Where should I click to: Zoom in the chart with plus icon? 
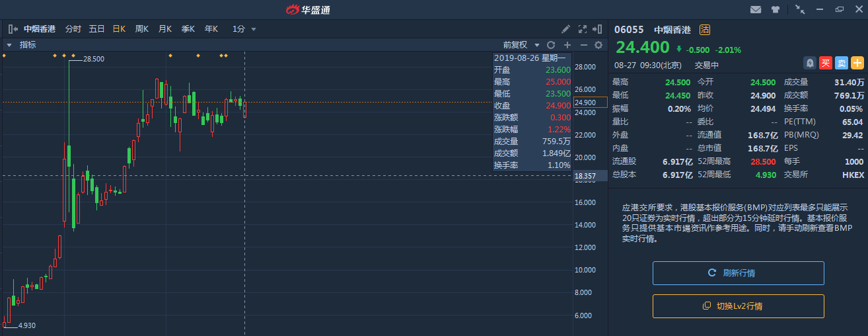(x=567, y=45)
